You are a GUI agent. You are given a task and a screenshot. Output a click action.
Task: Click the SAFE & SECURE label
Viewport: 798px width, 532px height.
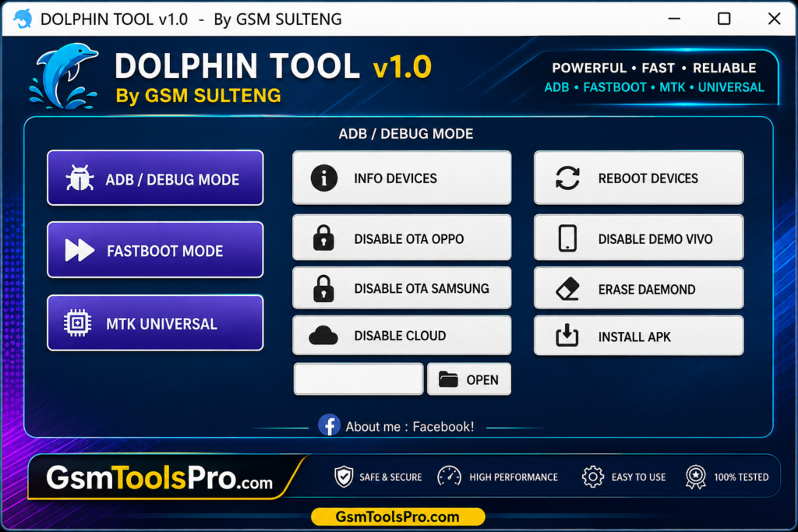[x=390, y=477]
